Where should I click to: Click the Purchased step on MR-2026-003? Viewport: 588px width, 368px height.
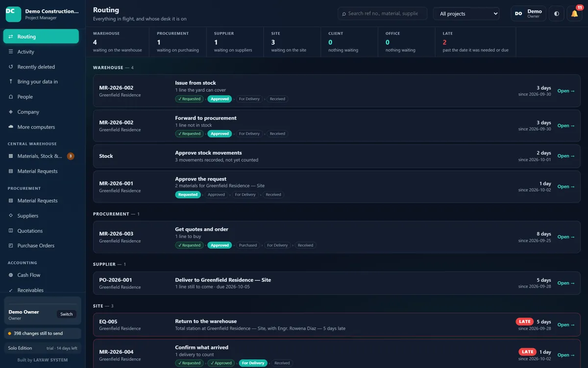click(248, 245)
